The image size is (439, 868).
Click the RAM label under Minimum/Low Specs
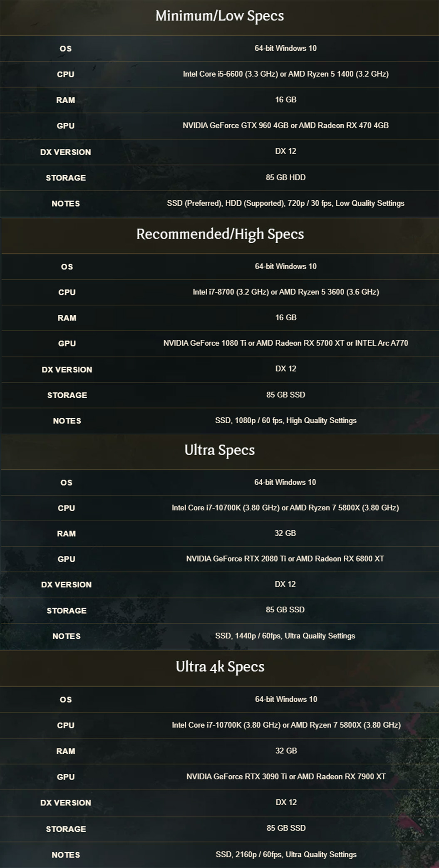66,100
